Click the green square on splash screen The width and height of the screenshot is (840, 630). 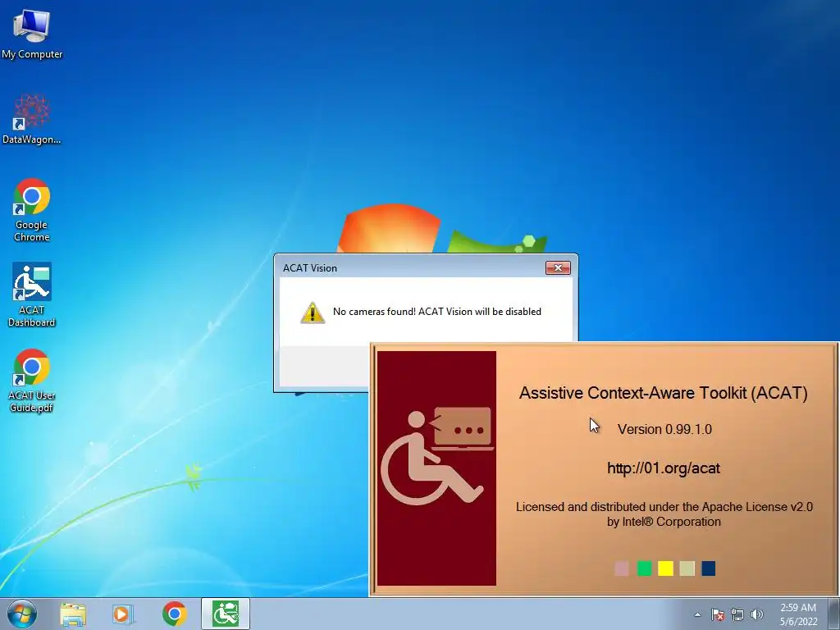644,568
